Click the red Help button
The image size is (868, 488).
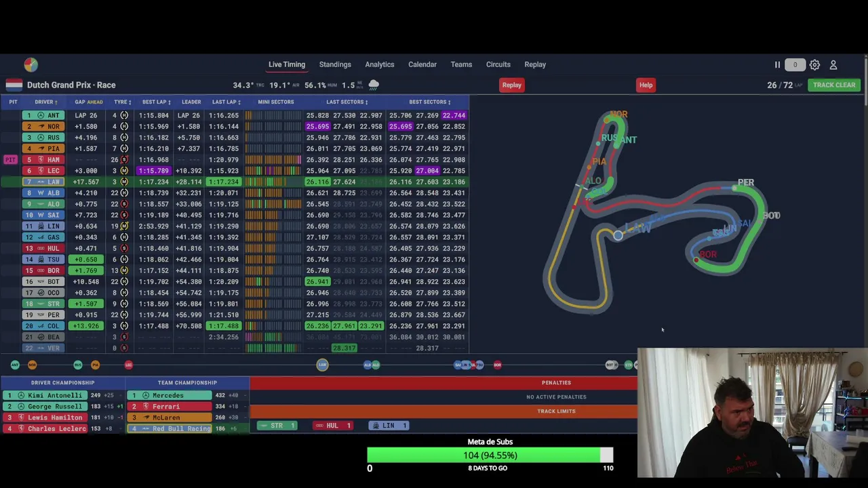pos(646,85)
